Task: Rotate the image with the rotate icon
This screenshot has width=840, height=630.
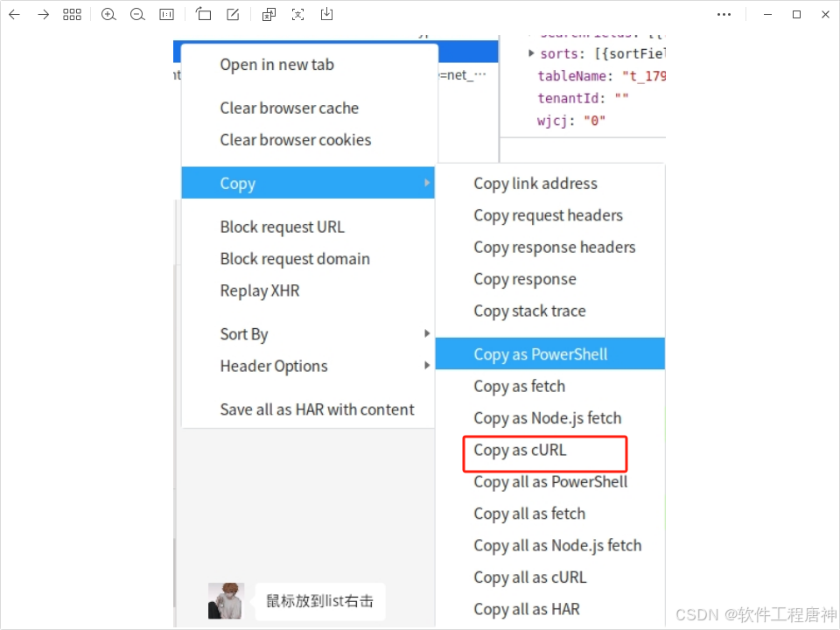Action: (x=204, y=14)
